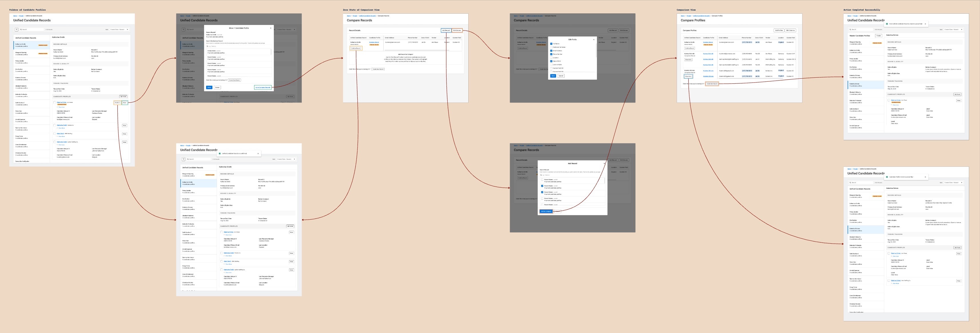980x333 pixels.
Task: Close the Add Record dialog
Action: pos(604,163)
